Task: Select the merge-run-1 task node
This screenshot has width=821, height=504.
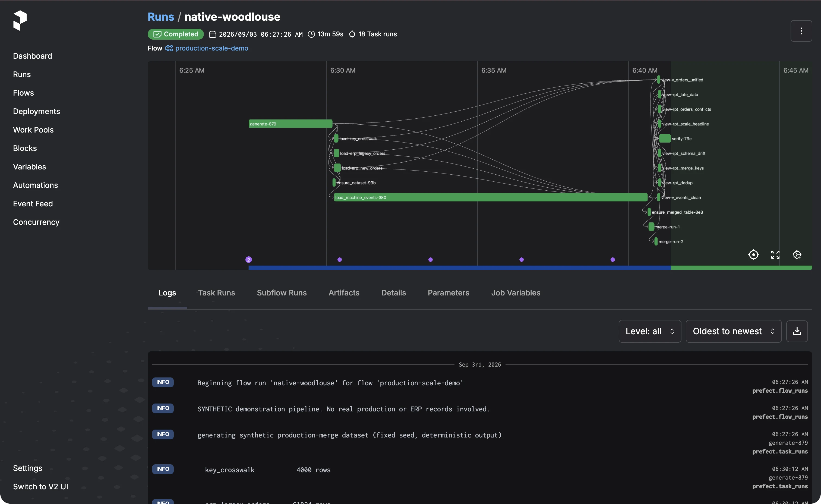Action: [651, 227]
